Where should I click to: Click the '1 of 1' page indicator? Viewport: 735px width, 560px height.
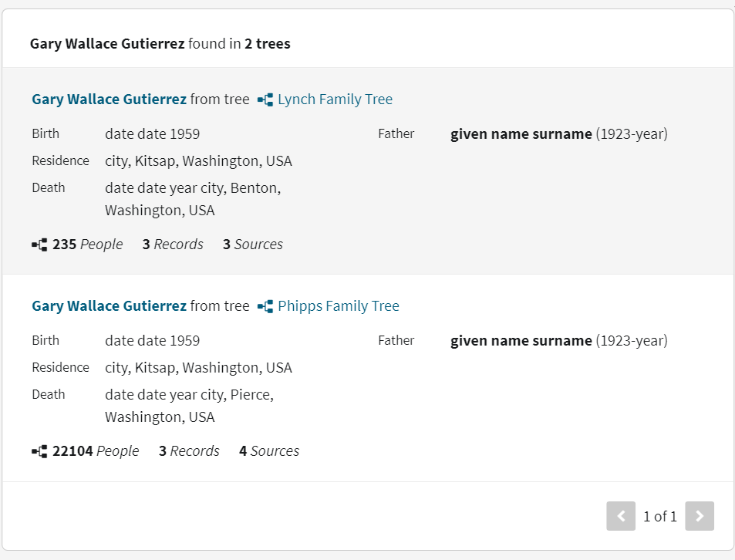(x=660, y=517)
